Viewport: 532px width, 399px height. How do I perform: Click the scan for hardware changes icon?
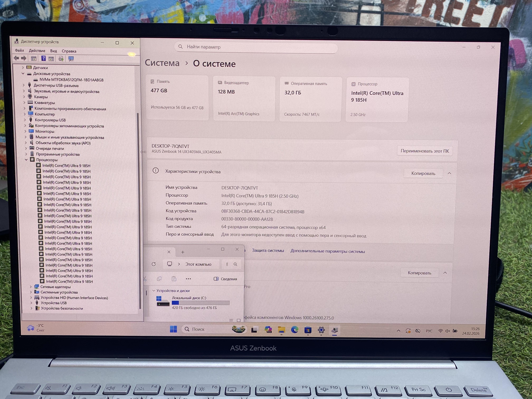pos(71,59)
